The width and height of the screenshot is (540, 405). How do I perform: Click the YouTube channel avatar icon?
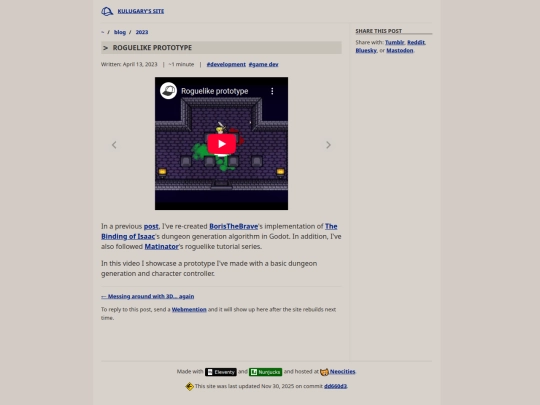(168, 91)
